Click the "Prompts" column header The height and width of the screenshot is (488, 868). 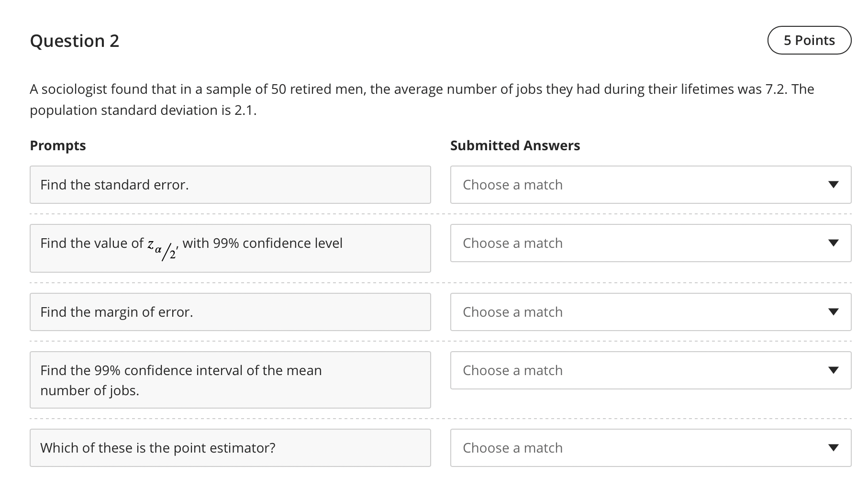pyautogui.click(x=57, y=145)
